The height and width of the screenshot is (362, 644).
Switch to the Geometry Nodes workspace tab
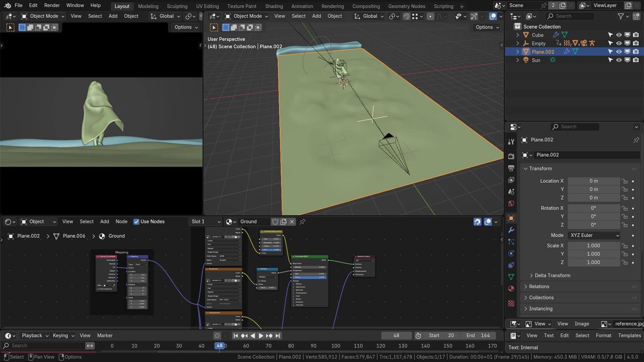407,6
